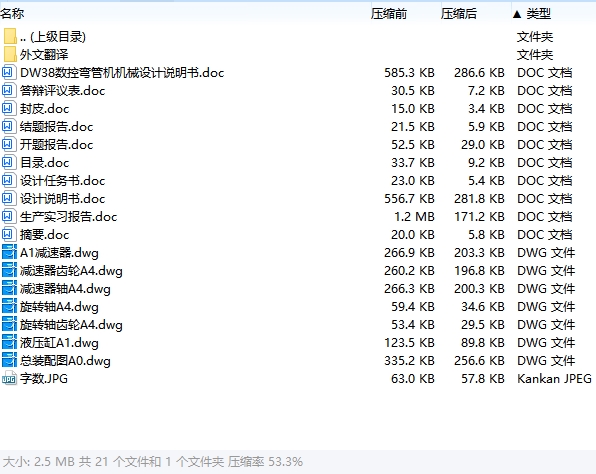Select the .. (上级目录) entry name
Screen dimensions: 596x474
[x=53, y=36]
